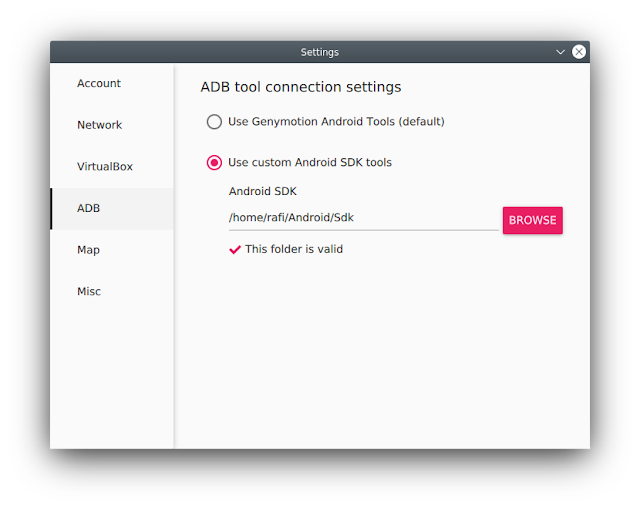Click the 'Use Genymotion Android Tools (default)' label
Image resolution: width=640 pixels, height=508 pixels.
click(336, 122)
